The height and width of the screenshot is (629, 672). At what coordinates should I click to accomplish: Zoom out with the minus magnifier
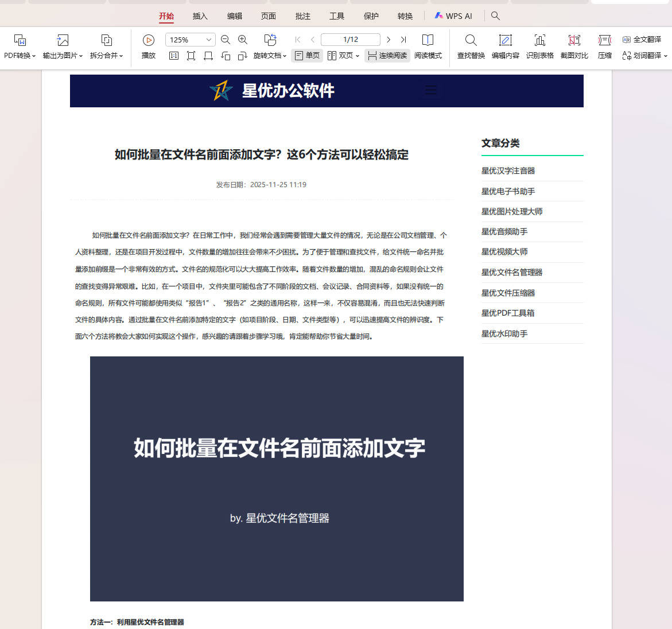(x=226, y=40)
